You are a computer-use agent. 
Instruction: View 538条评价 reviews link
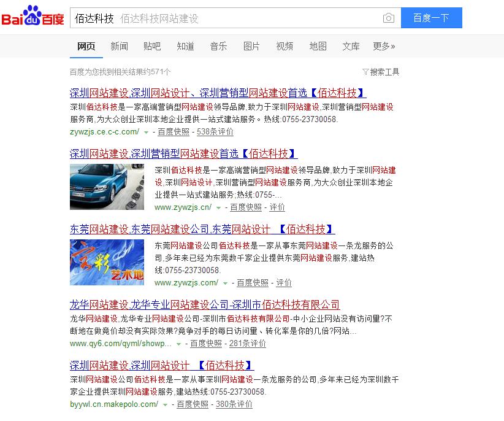(215, 132)
